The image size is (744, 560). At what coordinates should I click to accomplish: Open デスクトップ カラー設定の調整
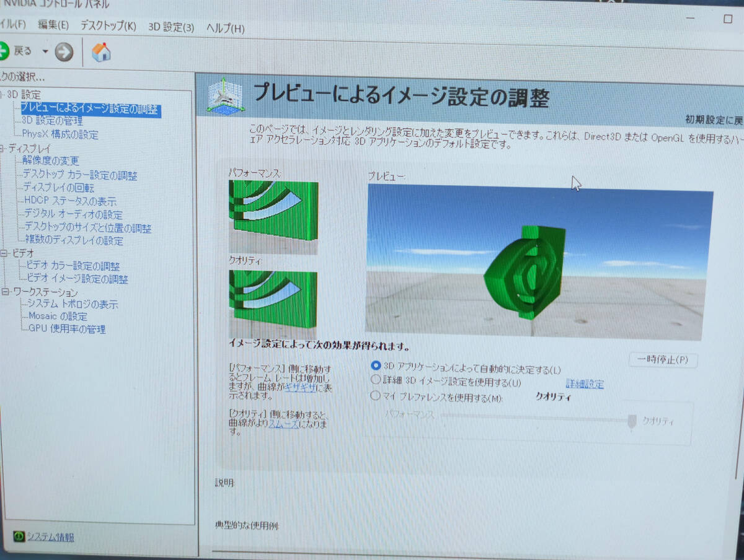click(80, 175)
